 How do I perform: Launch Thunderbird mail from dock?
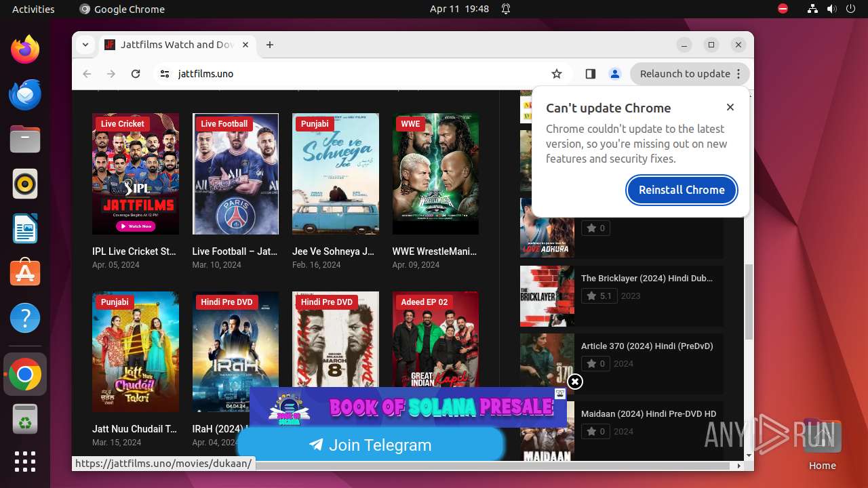pyautogui.click(x=25, y=94)
